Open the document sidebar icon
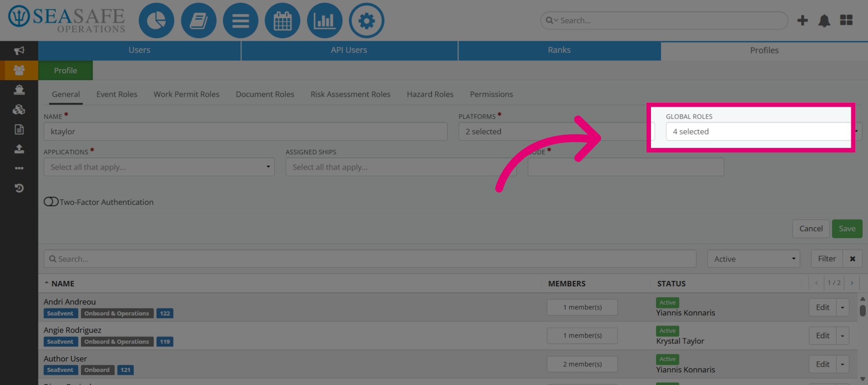The image size is (868, 385). click(x=19, y=129)
